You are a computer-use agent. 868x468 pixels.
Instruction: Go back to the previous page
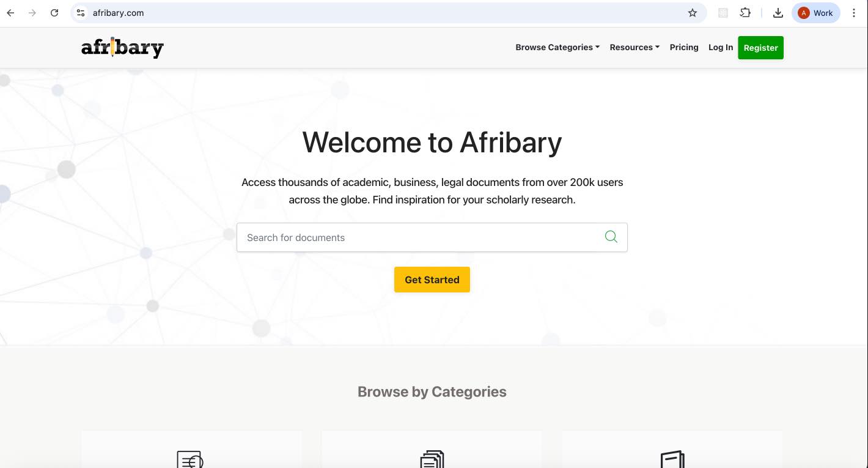(10, 13)
